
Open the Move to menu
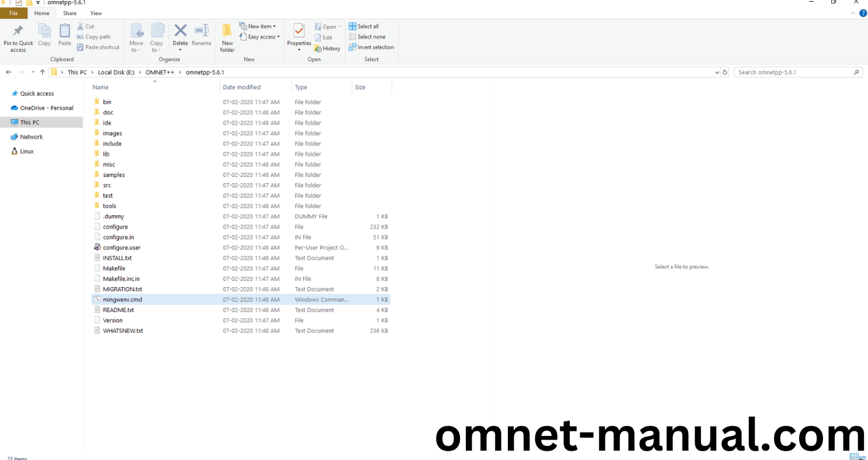[x=136, y=38]
